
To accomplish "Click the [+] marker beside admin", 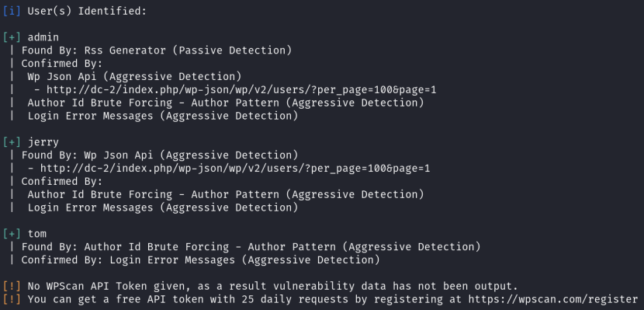I will (x=12, y=37).
